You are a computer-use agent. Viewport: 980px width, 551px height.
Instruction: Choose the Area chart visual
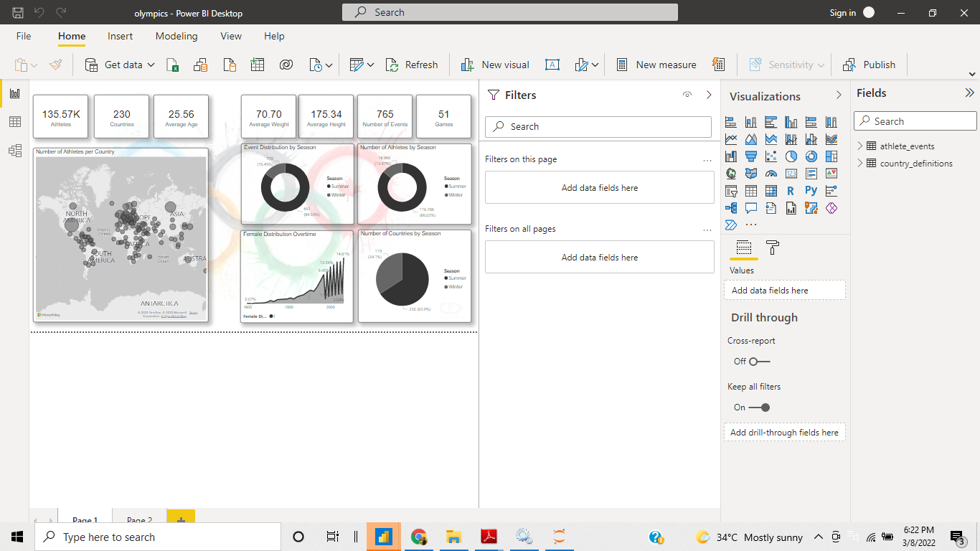[x=751, y=139]
